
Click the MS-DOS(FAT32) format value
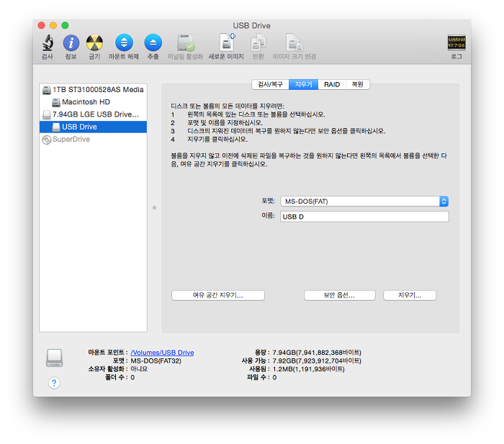point(156,361)
